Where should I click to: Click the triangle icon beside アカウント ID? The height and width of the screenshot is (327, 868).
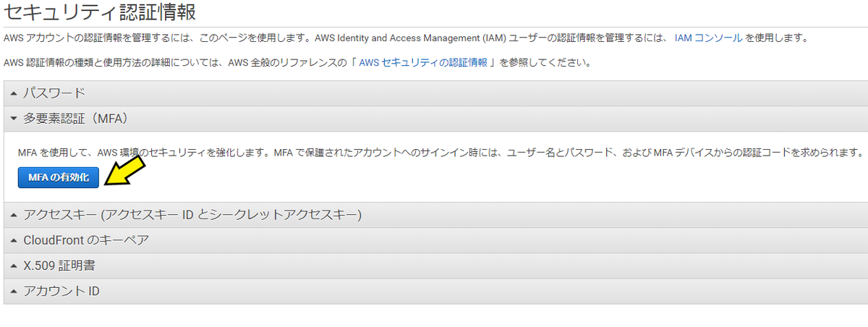[14, 292]
